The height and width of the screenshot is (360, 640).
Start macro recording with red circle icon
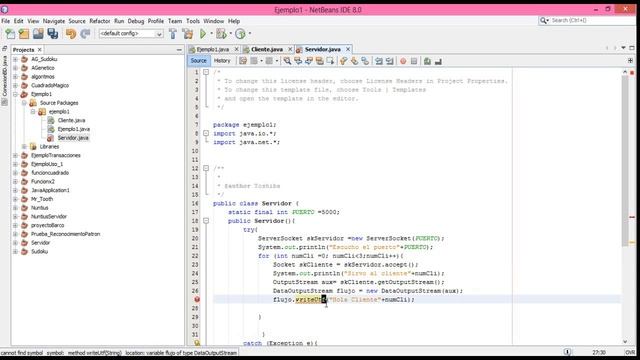[x=403, y=61]
